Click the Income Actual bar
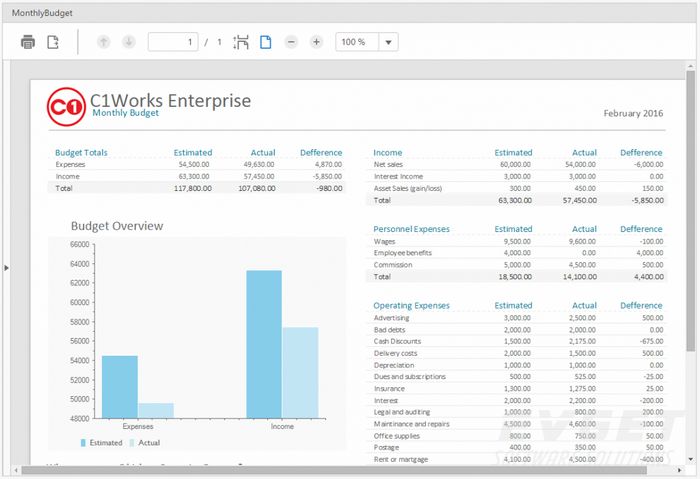Image resolution: width=700 pixels, height=479 pixels. [300, 373]
